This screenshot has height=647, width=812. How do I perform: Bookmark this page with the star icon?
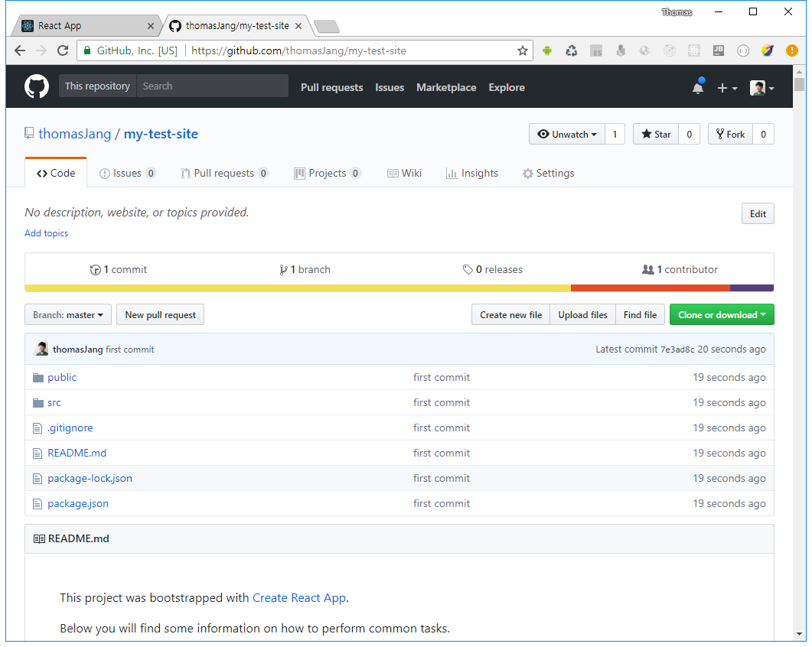coord(523,50)
